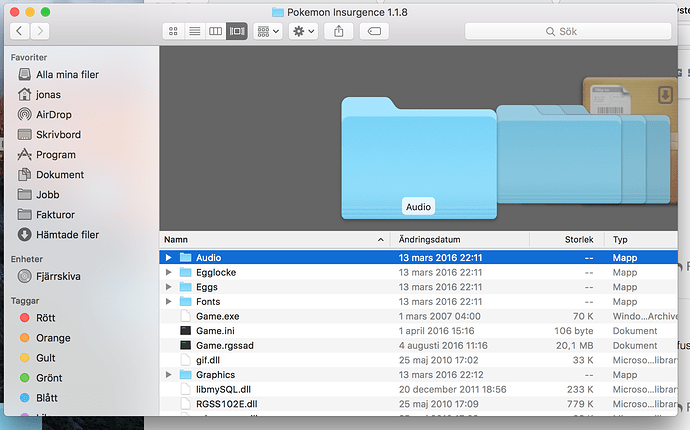Switch to list view
Viewport: 690px width, 430px height.
coord(195,31)
